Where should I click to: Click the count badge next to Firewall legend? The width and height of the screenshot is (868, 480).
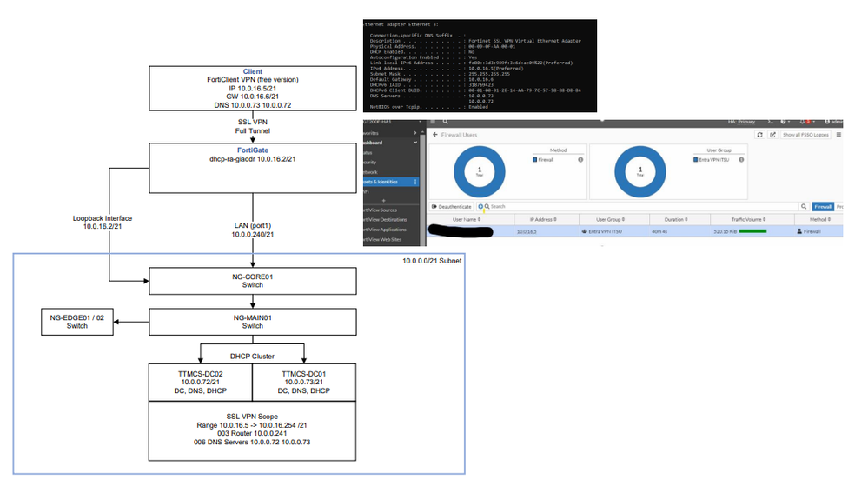[x=580, y=160]
